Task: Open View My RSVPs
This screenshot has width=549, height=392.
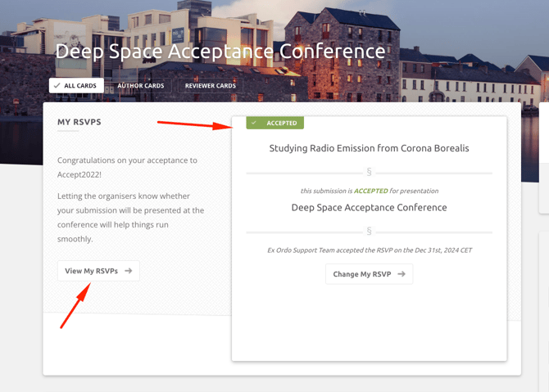Action: tap(98, 271)
